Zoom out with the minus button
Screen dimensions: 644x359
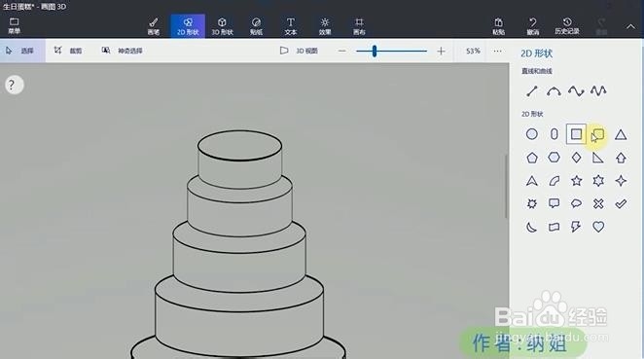[x=341, y=51]
